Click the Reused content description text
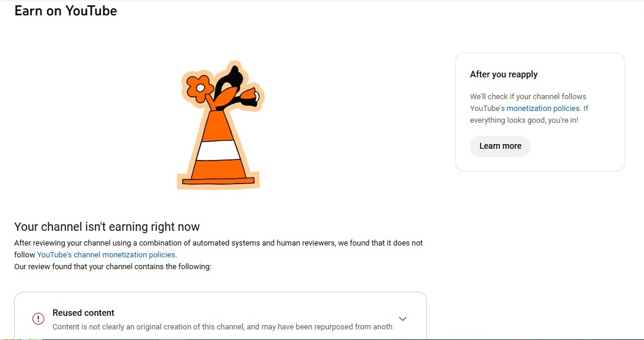This screenshot has height=340, width=644. pyautogui.click(x=222, y=327)
